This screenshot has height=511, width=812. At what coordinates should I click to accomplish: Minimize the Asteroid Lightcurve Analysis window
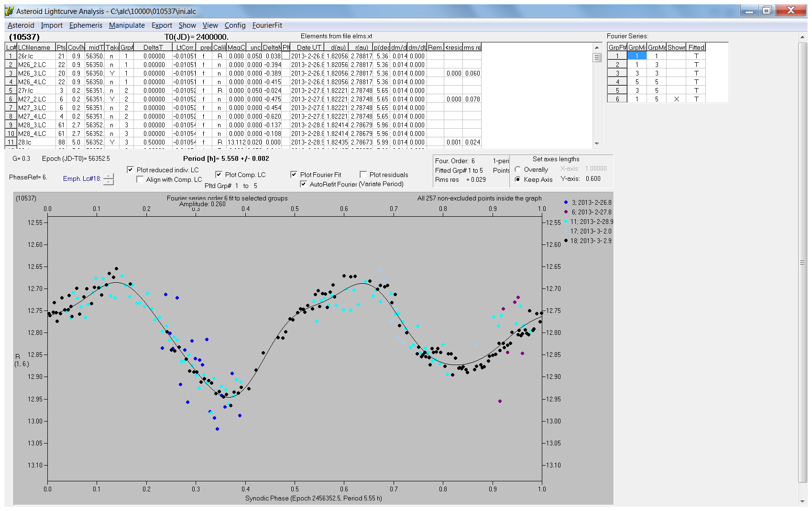tap(749, 11)
